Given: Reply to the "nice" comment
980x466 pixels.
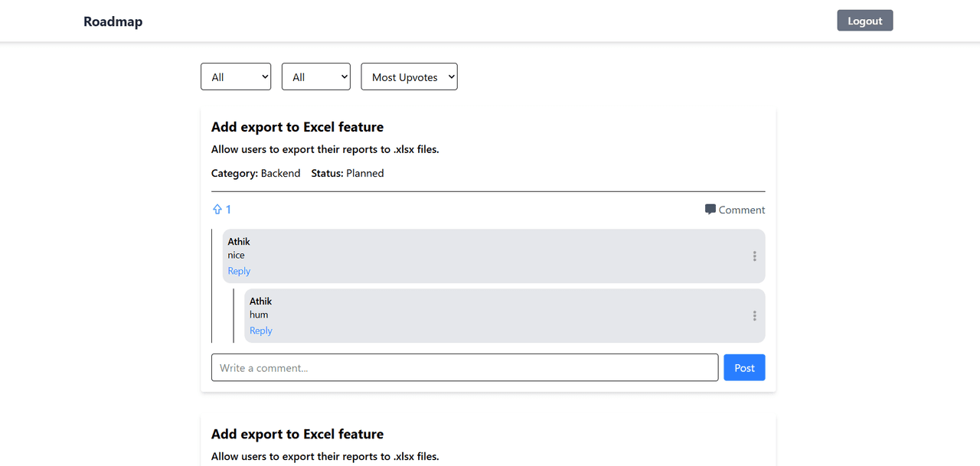Looking at the screenshot, I should pyautogui.click(x=239, y=271).
